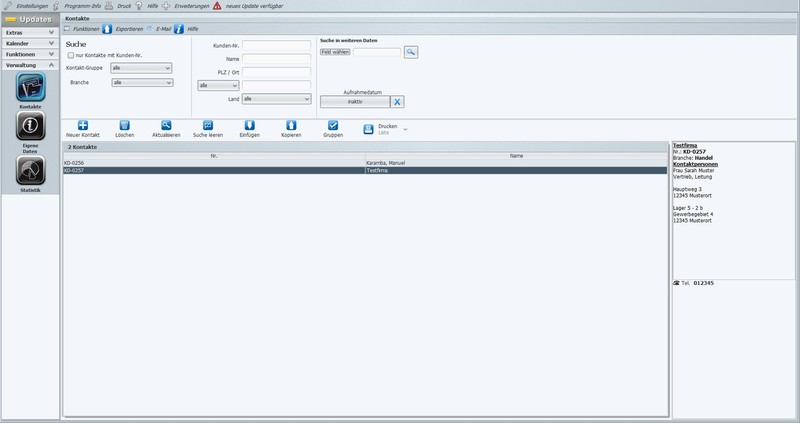Click the Exportieren arrow icon
The width and height of the screenshot is (800, 423).
(x=107, y=29)
